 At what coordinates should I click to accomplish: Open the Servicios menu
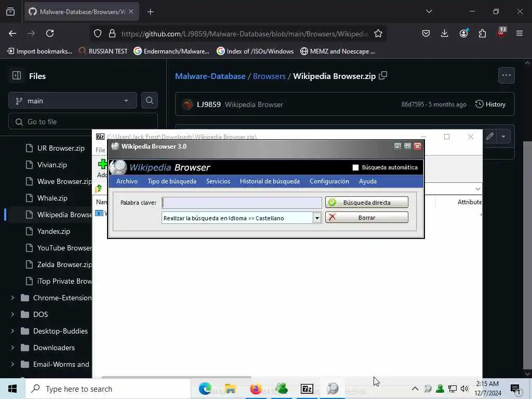click(218, 181)
